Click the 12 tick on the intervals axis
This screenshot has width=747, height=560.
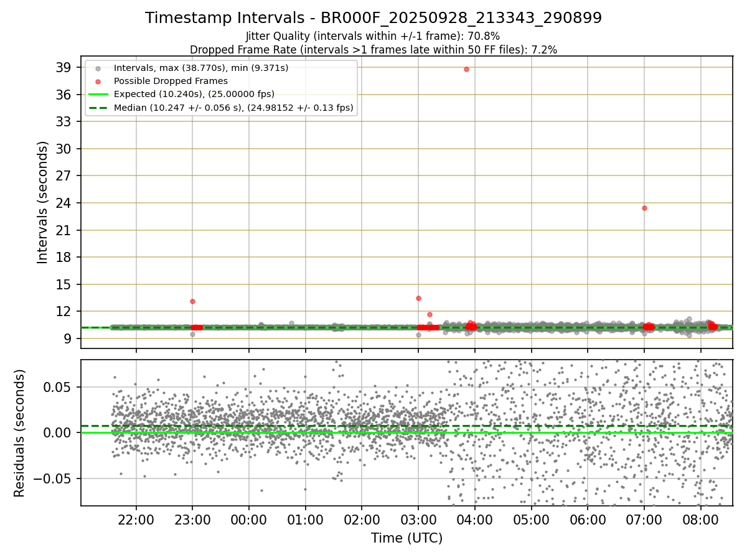coord(64,311)
